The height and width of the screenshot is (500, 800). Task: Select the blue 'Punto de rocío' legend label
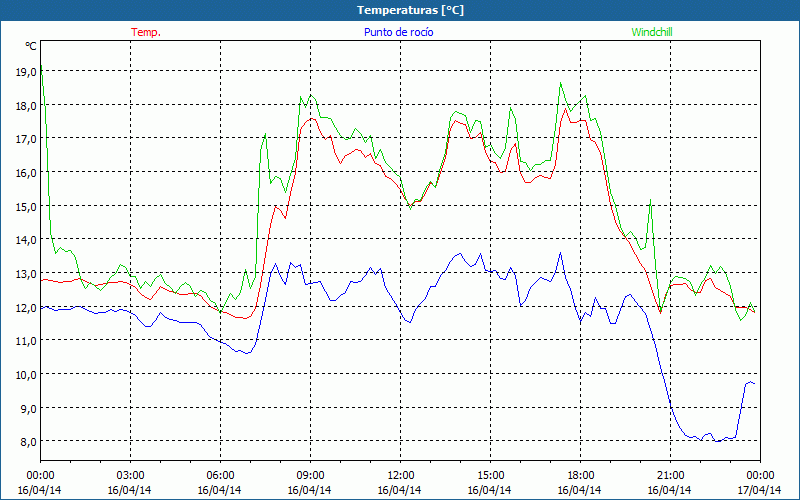click(398, 32)
